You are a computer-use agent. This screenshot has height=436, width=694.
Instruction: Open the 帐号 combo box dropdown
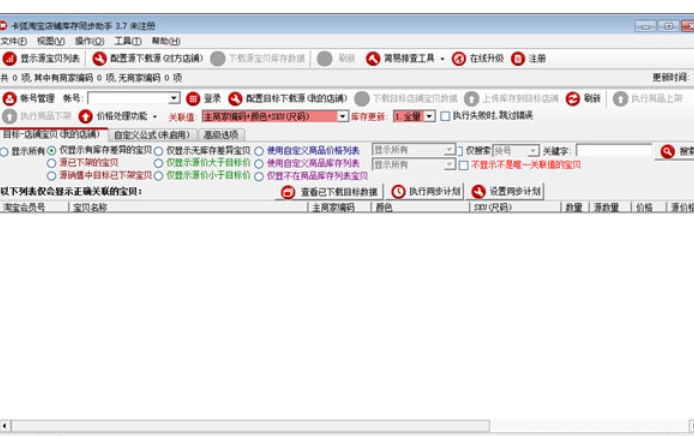[x=174, y=98]
